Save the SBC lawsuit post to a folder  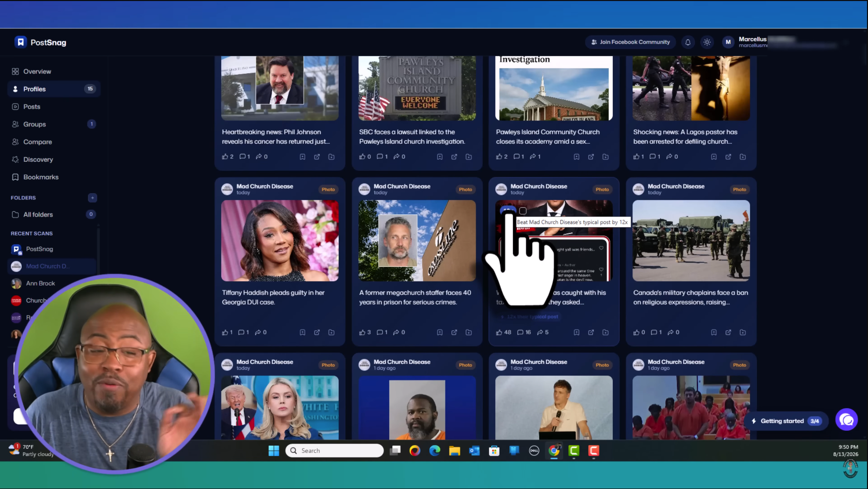click(469, 157)
